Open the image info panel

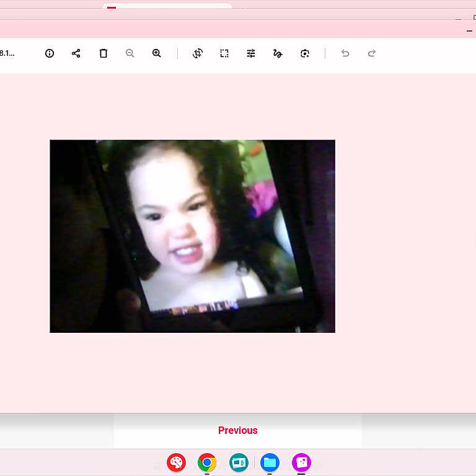(x=50, y=53)
